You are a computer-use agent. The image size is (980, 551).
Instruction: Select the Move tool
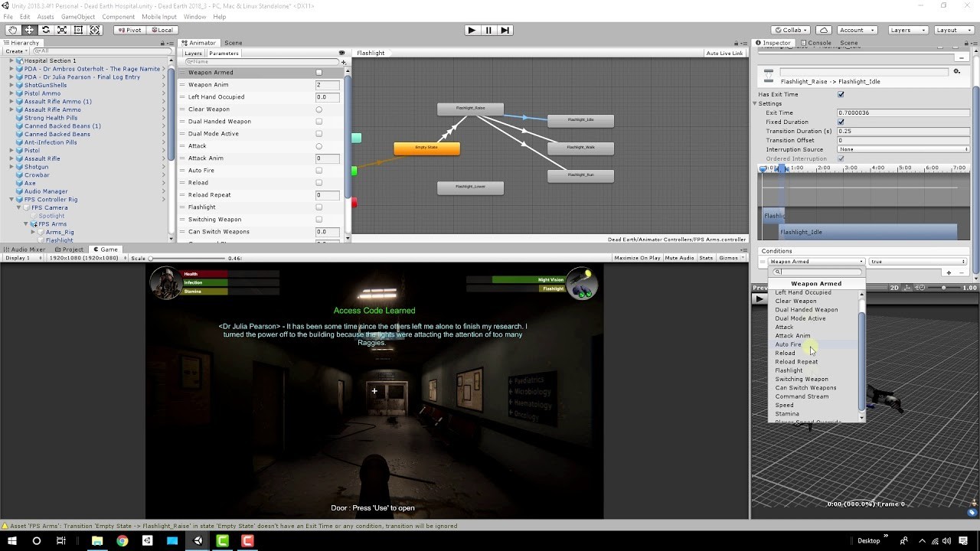29,30
